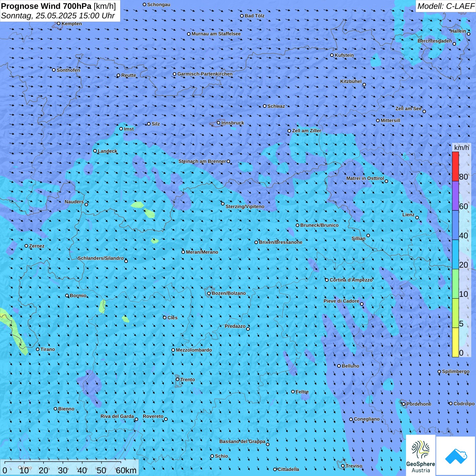Click the 'km/h' legend unit label

(461, 148)
